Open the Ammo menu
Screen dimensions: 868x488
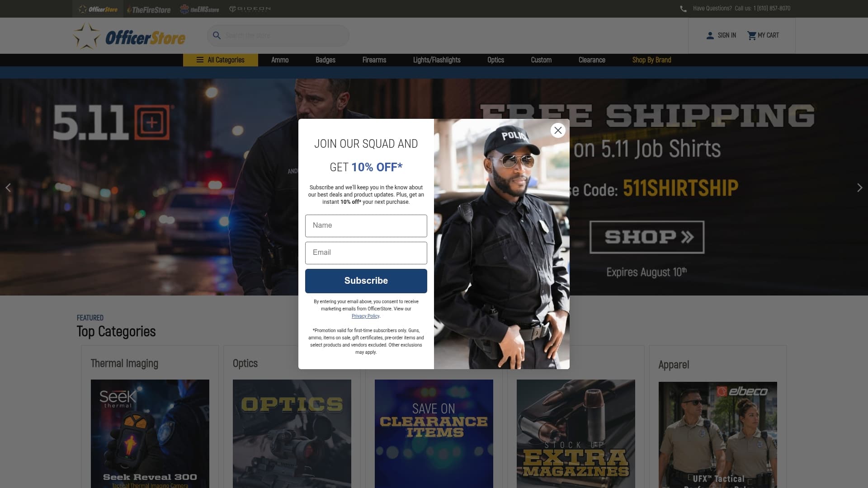pos(280,60)
